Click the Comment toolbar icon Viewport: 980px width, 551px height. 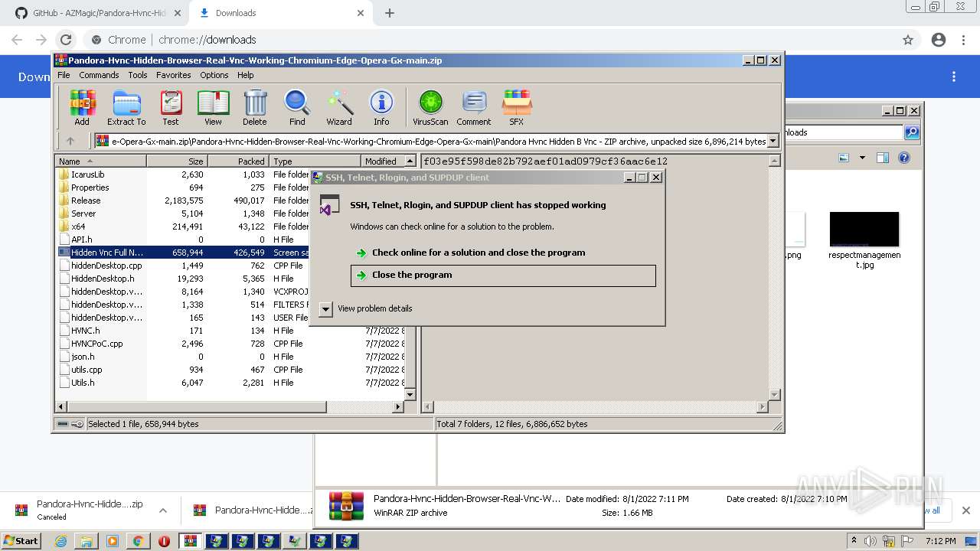click(474, 108)
